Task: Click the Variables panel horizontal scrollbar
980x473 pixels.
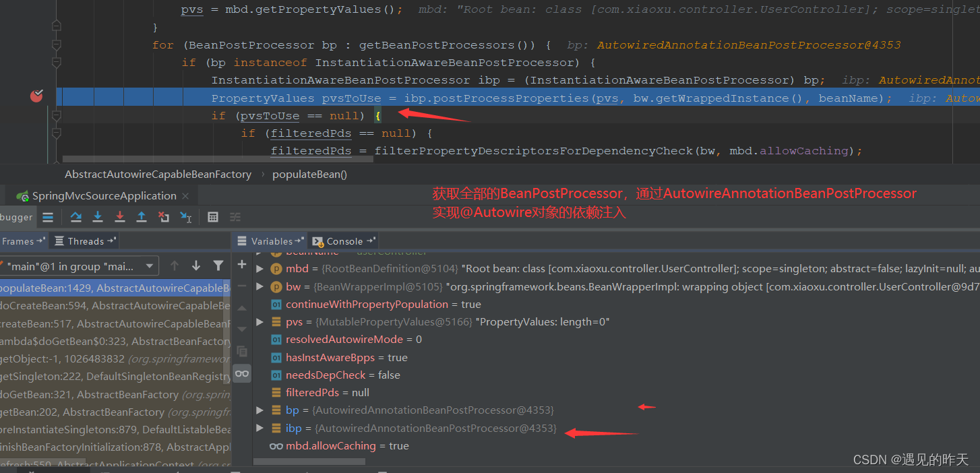Action: tap(309, 462)
